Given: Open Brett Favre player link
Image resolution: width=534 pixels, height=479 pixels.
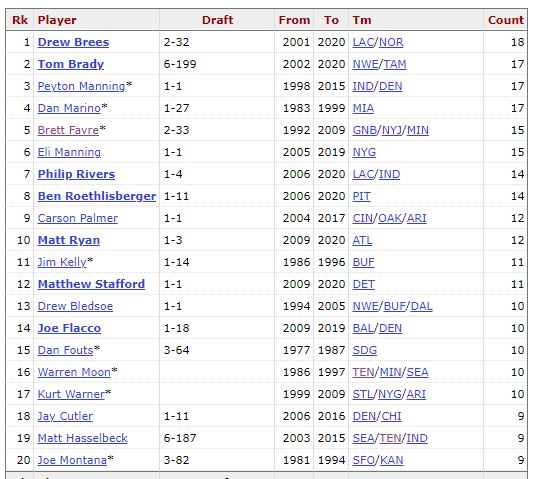Looking at the screenshot, I should (x=68, y=130).
